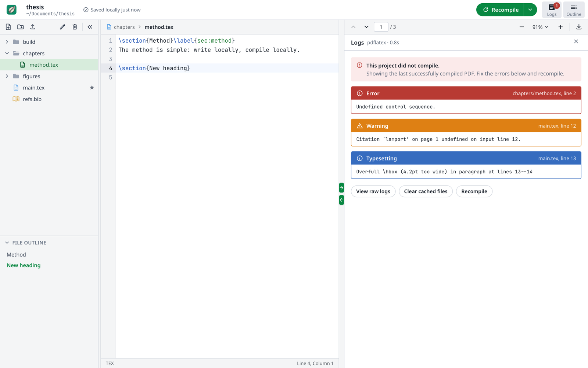Image resolution: width=588 pixels, height=368 pixels.
Task: Click Recompile button below the logs
Action: (474, 191)
